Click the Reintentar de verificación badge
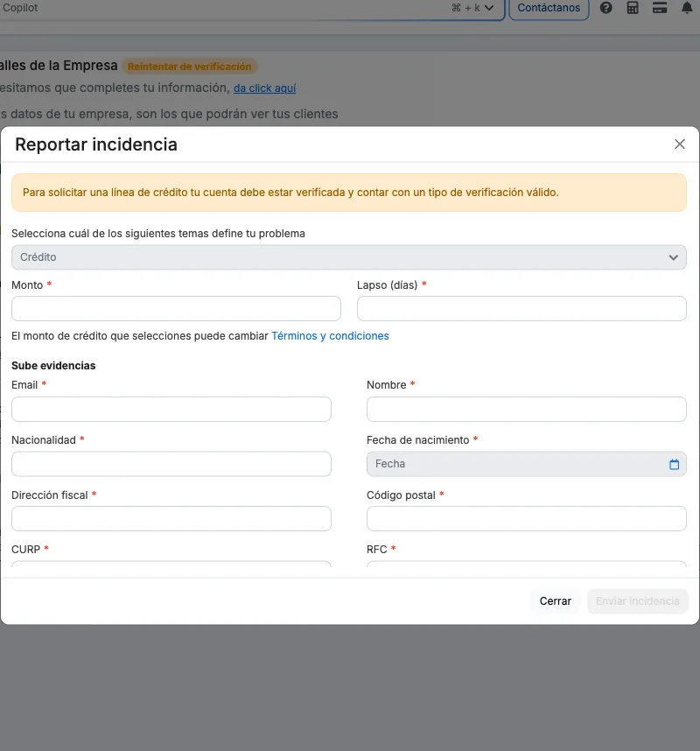 coord(190,67)
